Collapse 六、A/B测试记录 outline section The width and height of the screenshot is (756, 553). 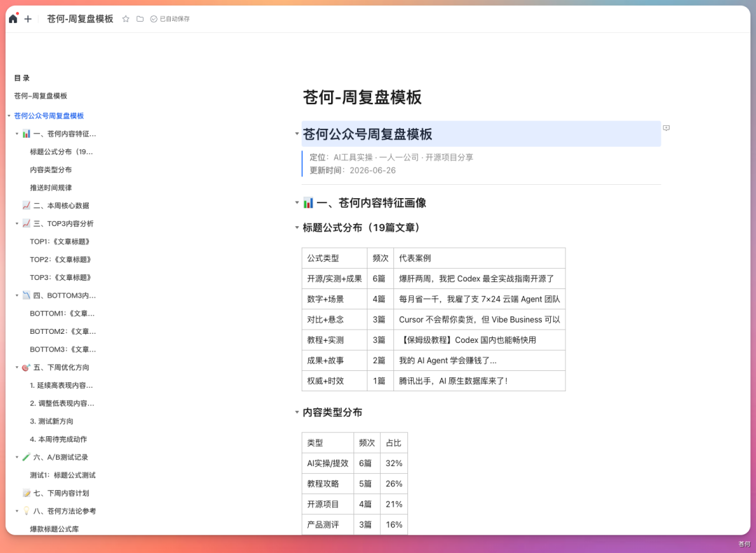point(17,456)
